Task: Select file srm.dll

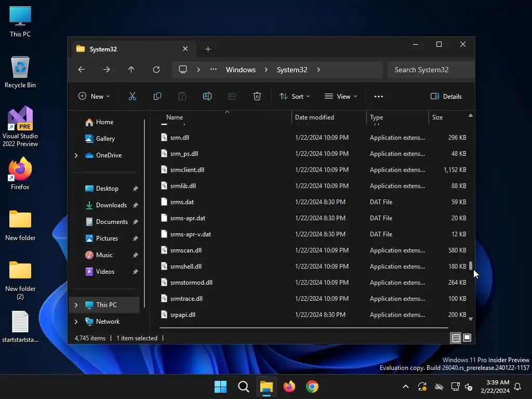Action: pos(313,137)
